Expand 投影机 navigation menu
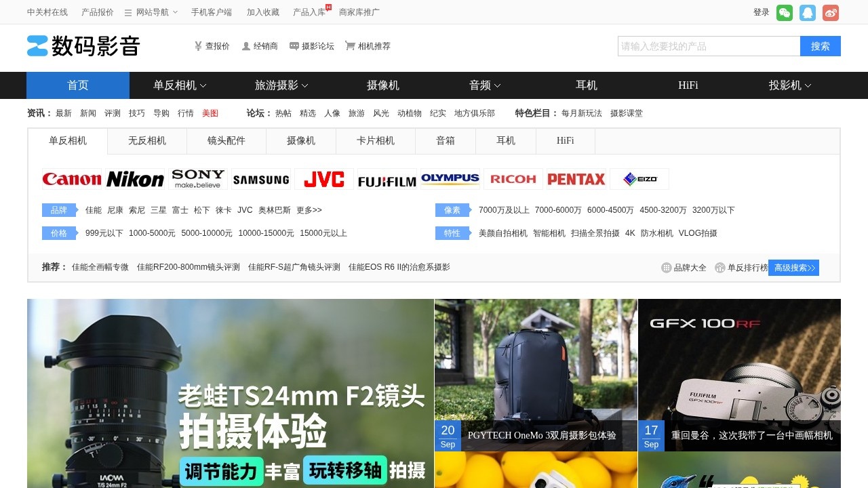Screen dimensions: 868x488 pos(790,85)
